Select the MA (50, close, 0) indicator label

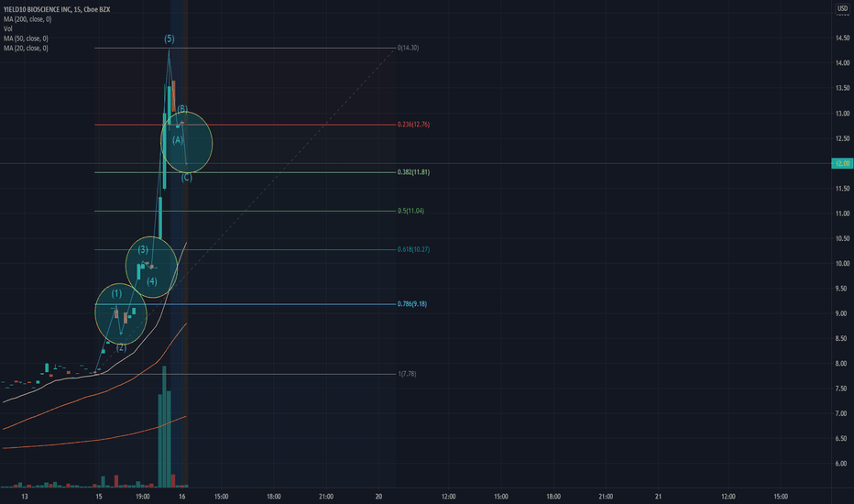(x=26, y=38)
